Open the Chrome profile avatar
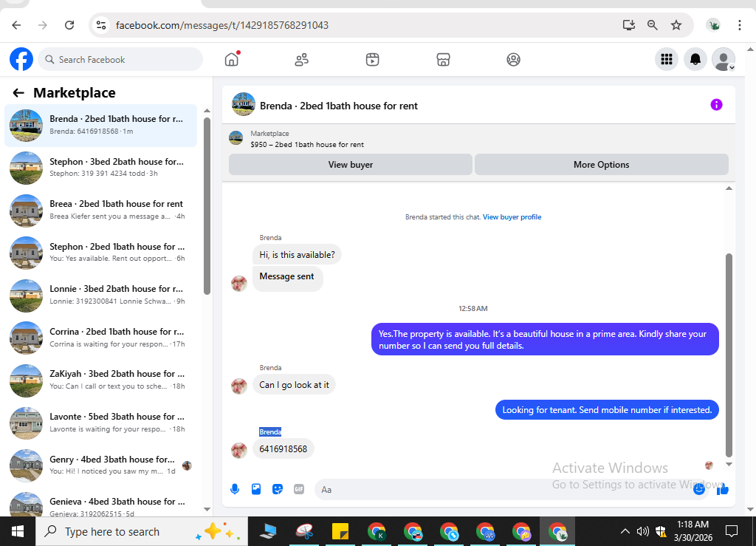The height and width of the screenshot is (546, 756). coord(713,25)
